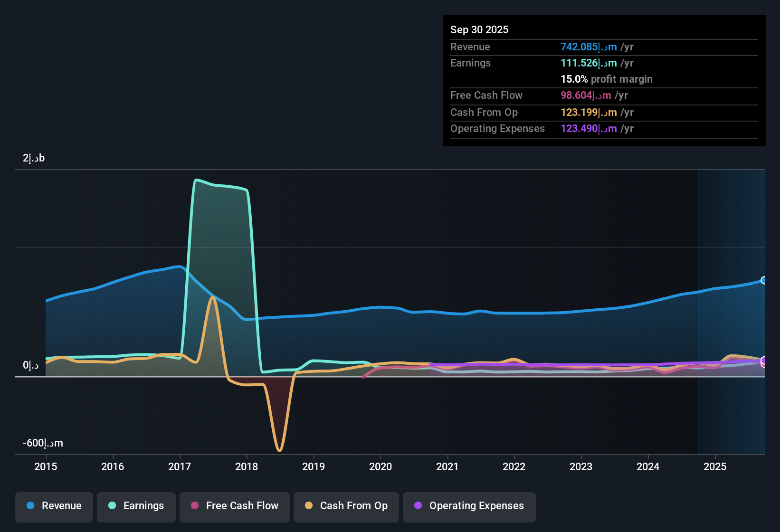Select the 2018 label on the timeline
This screenshot has width=780, height=532.
coord(247,466)
